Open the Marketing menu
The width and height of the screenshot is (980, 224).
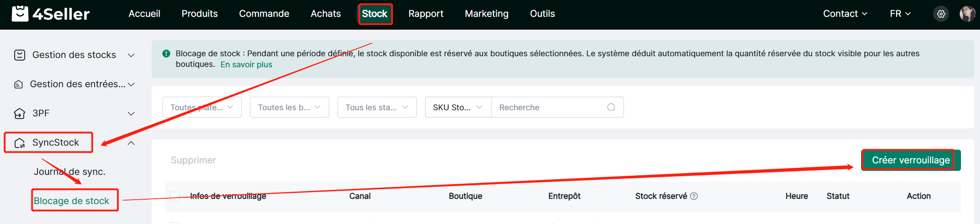(486, 14)
